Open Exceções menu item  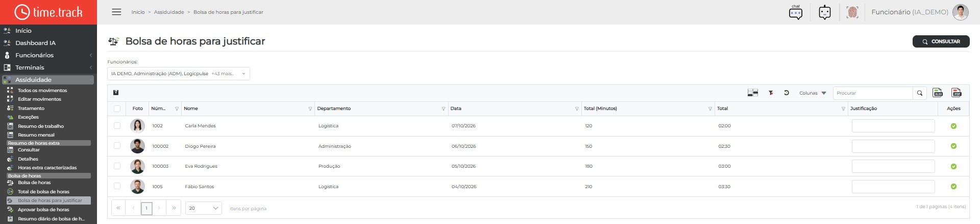pos(28,117)
